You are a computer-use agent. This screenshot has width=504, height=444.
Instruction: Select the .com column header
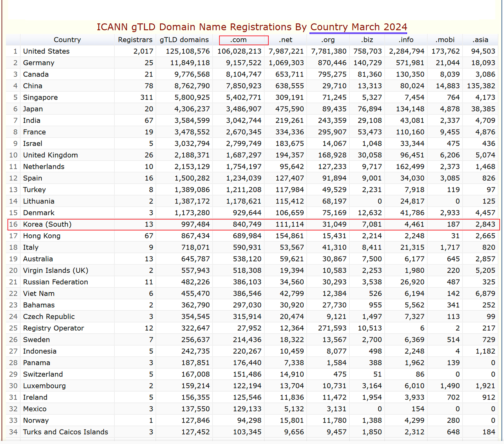(238, 40)
